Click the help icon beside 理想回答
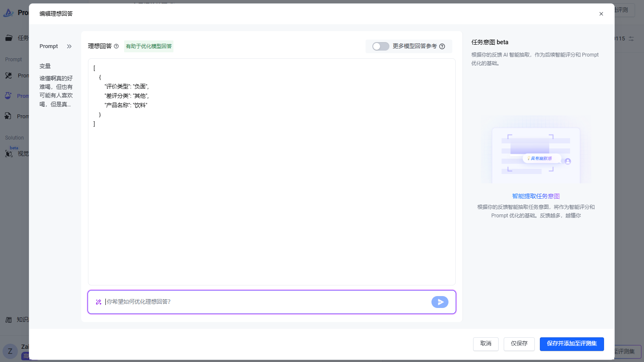This screenshot has width=644, height=362. (116, 46)
